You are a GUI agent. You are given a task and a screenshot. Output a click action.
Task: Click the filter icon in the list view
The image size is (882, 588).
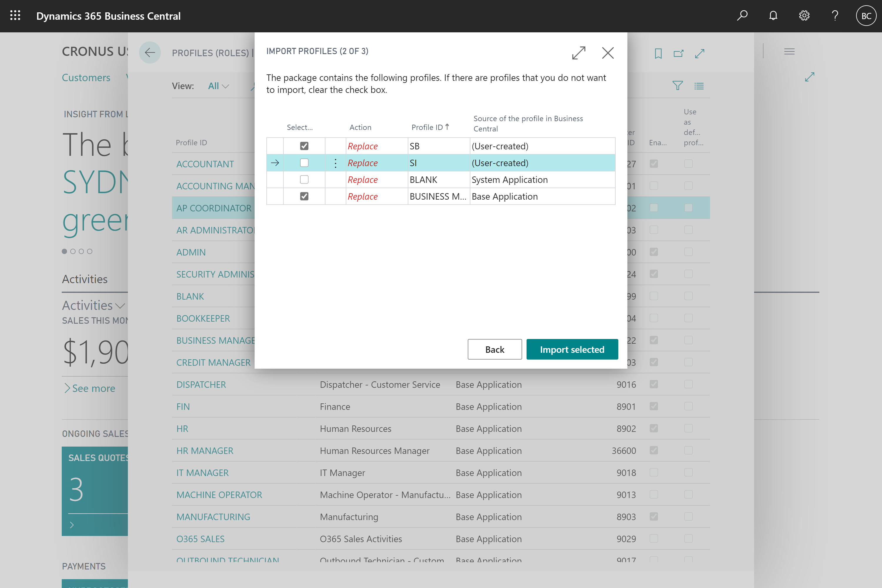[x=677, y=86]
